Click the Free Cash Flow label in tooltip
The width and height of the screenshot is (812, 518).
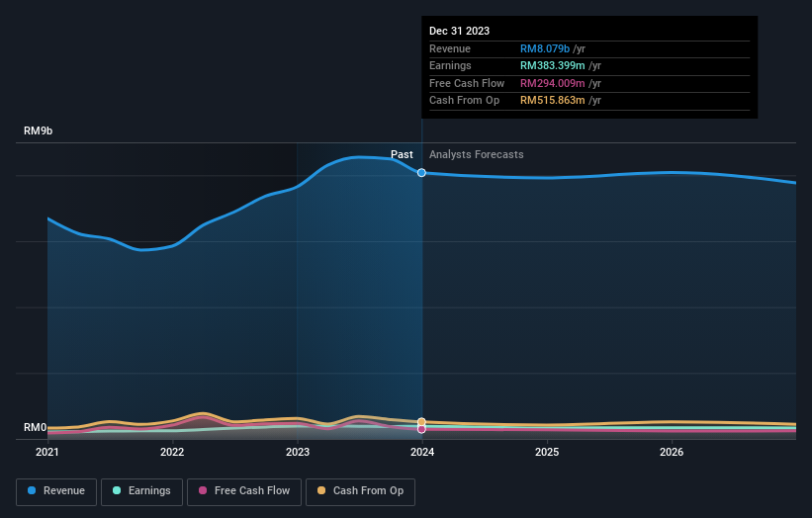pos(467,83)
